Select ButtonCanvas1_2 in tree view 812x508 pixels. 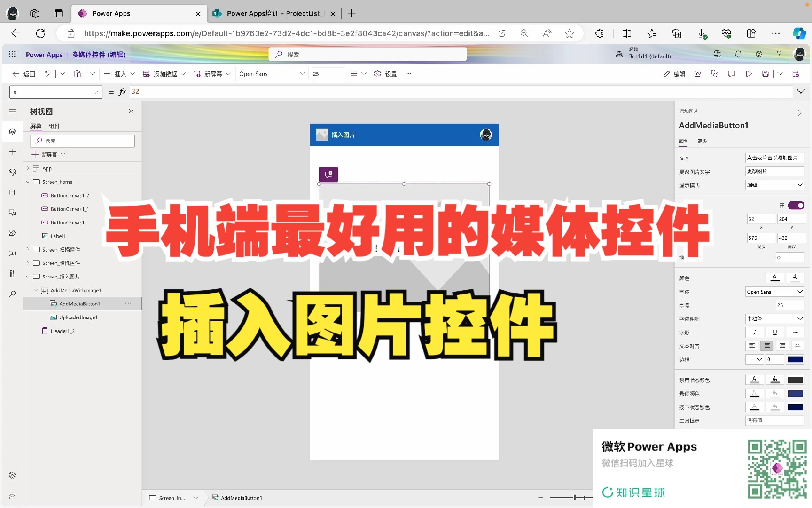tap(70, 195)
